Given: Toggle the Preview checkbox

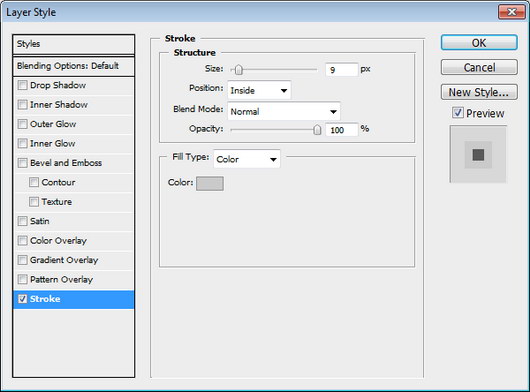Looking at the screenshot, I should [x=458, y=113].
